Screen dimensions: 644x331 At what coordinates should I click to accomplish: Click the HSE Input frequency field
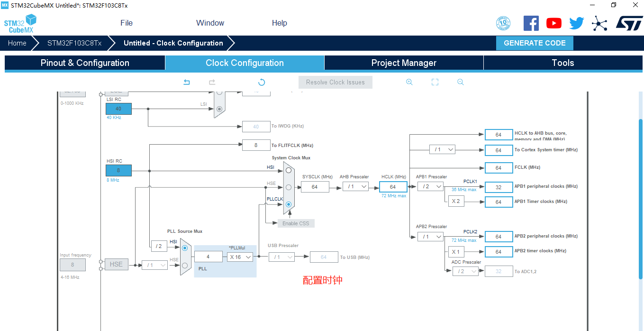pos(73,265)
